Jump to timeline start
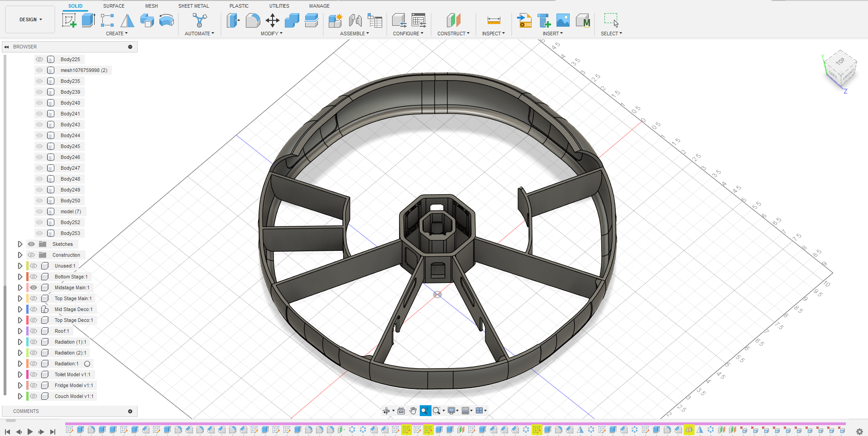 pos(7,432)
